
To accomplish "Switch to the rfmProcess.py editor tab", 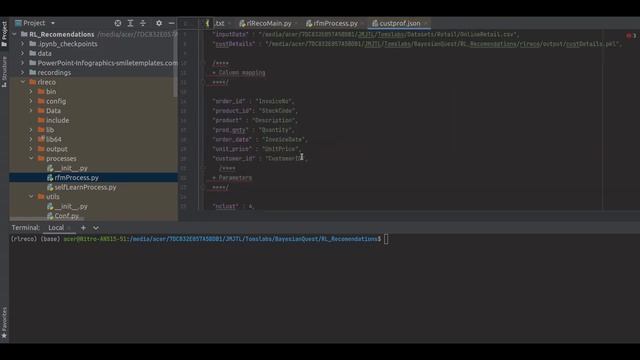I will [x=334, y=23].
